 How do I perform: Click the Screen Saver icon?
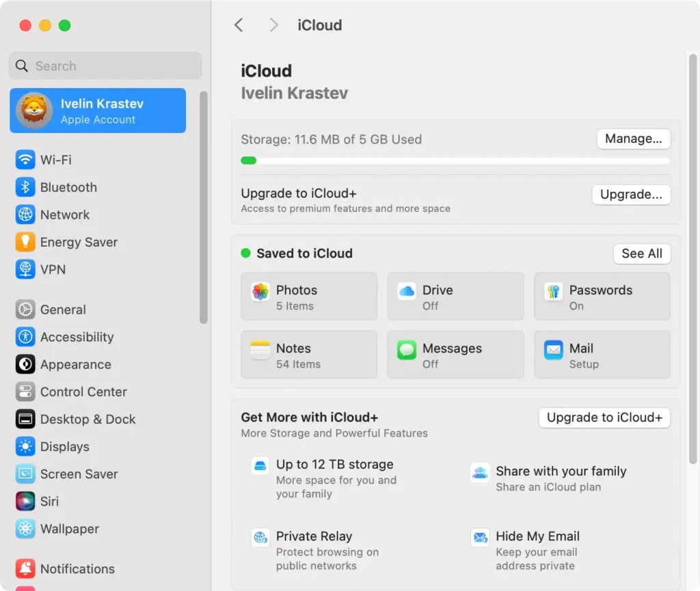[x=25, y=474]
